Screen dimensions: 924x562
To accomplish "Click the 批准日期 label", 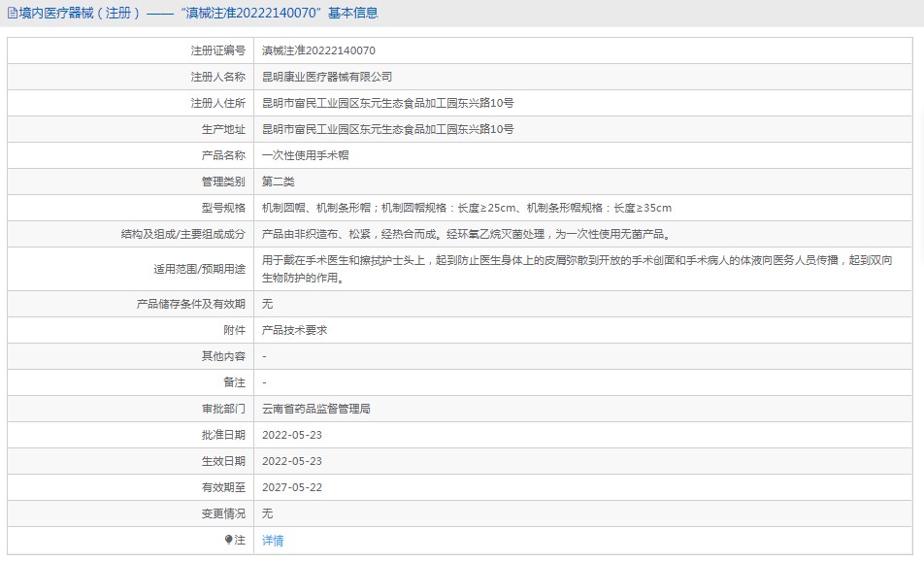I will pyautogui.click(x=223, y=435).
